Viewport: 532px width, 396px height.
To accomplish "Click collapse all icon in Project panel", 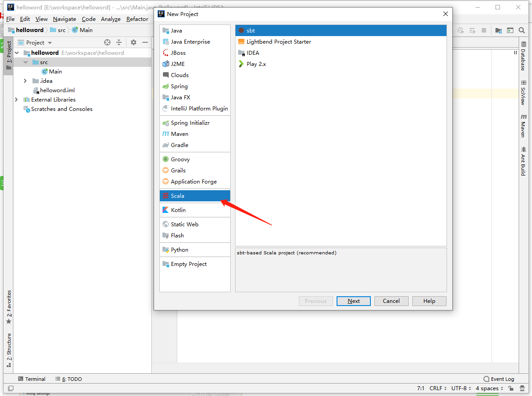I will [119, 42].
